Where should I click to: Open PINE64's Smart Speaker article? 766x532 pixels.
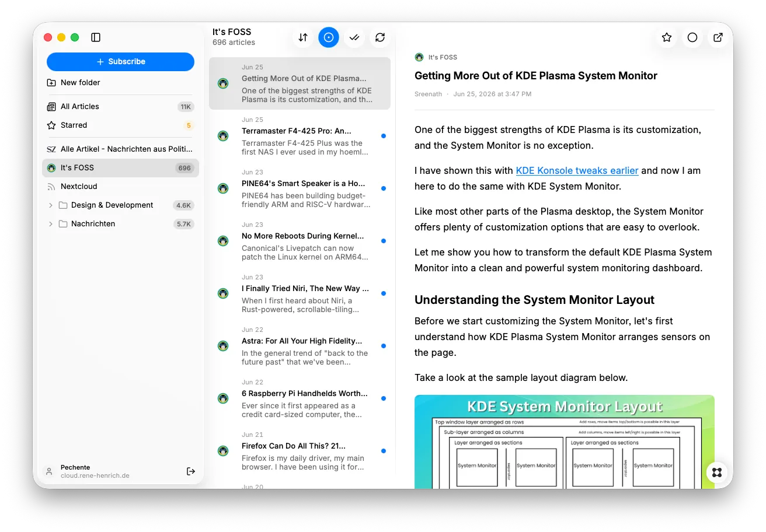[x=300, y=188]
